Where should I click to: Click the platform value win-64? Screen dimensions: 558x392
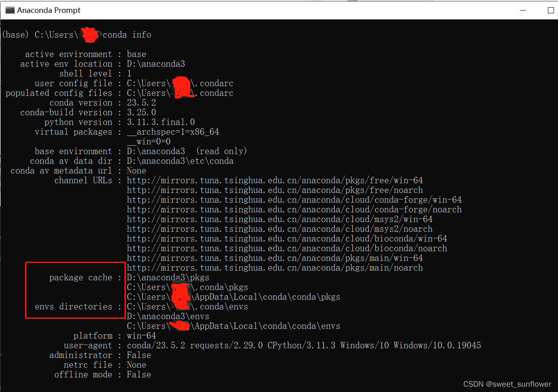coord(141,336)
